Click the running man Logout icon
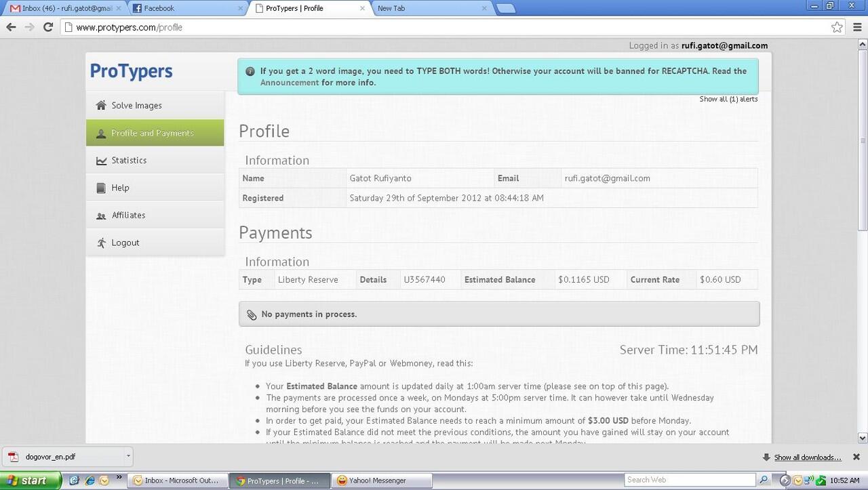The width and height of the screenshot is (868, 490). 101,243
